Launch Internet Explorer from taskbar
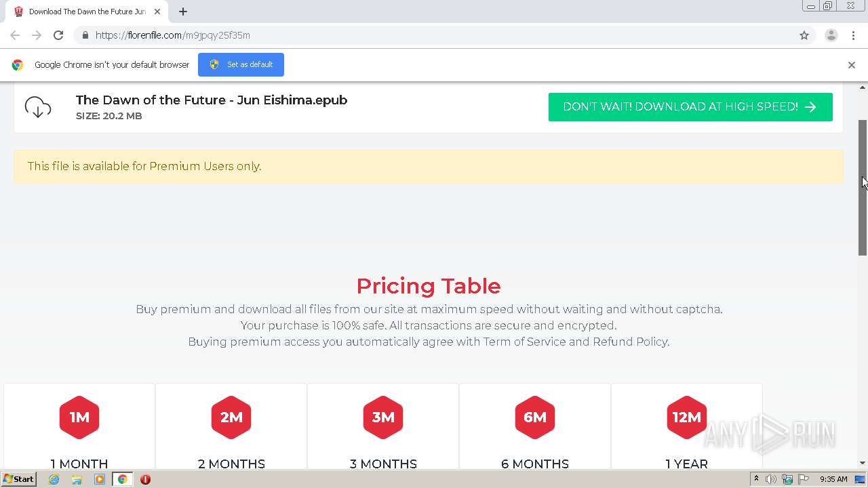 [54, 479]
